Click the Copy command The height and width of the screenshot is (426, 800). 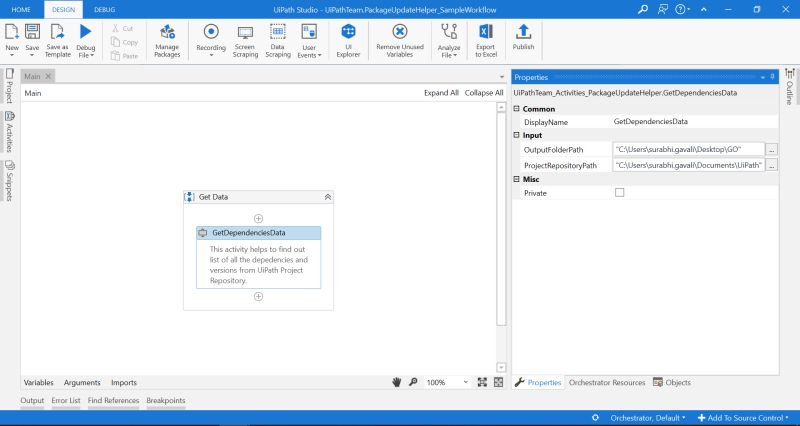coord(124,42)
